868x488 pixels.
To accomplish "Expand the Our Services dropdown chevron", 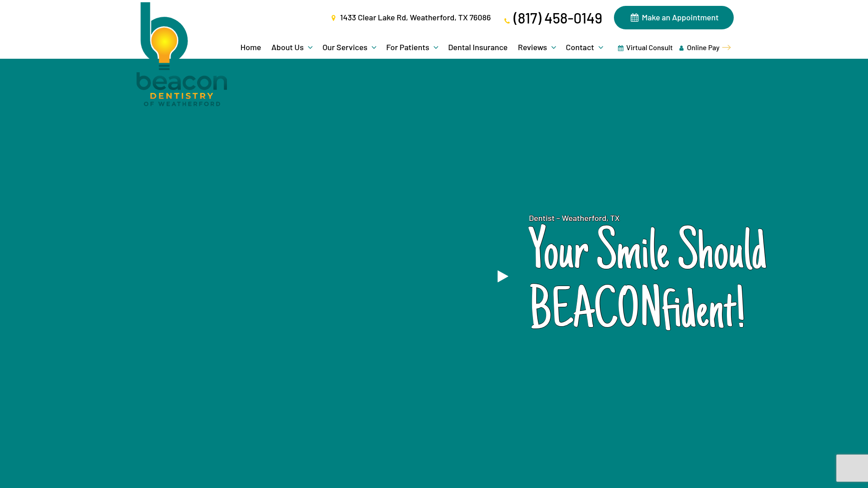I will [374, 47].
